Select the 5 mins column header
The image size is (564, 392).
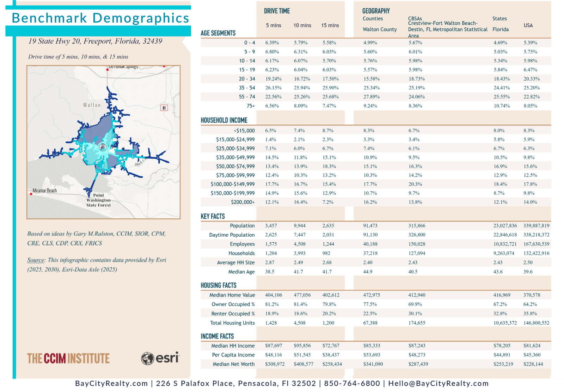pyautogui.click(x=274, y=25)
